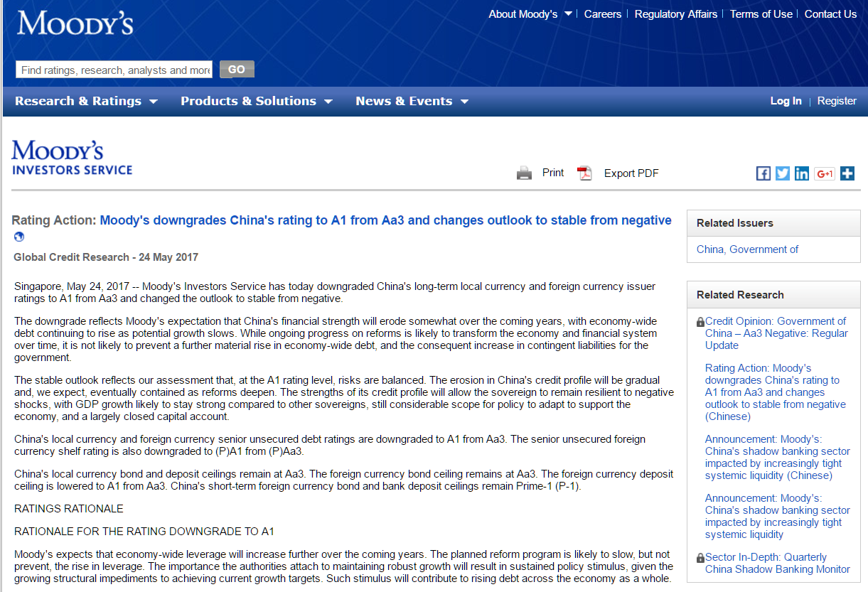868x592 pixels.
Task: Open Credit Opinion Government of China link
Action: [x=776, y=333]
